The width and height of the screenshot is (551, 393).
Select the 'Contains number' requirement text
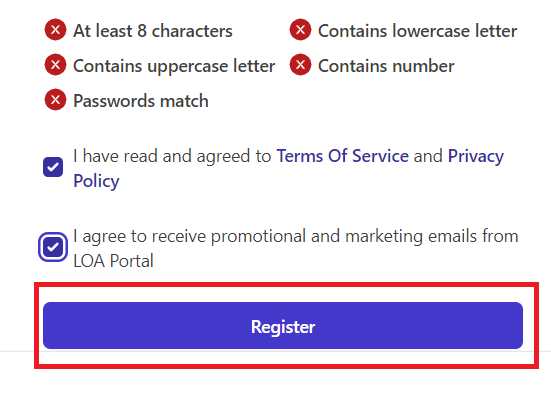386,66
